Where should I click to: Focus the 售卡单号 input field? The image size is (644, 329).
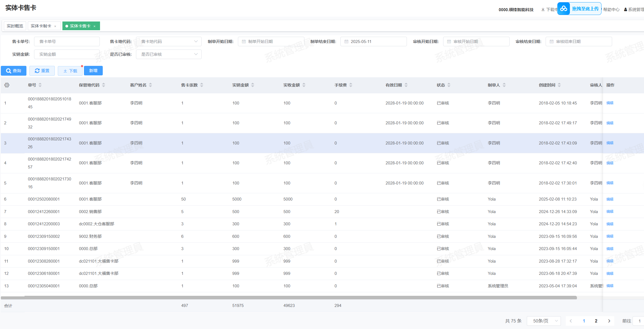(x=67, y=42)
